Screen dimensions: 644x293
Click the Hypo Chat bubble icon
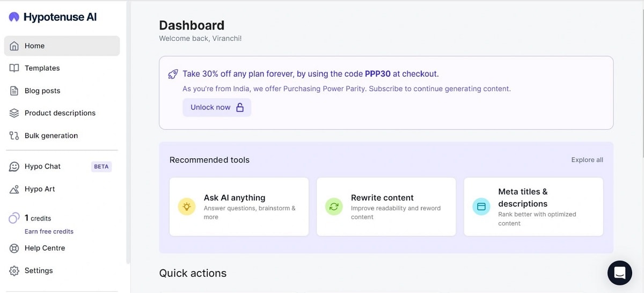[x=14, y=167]
